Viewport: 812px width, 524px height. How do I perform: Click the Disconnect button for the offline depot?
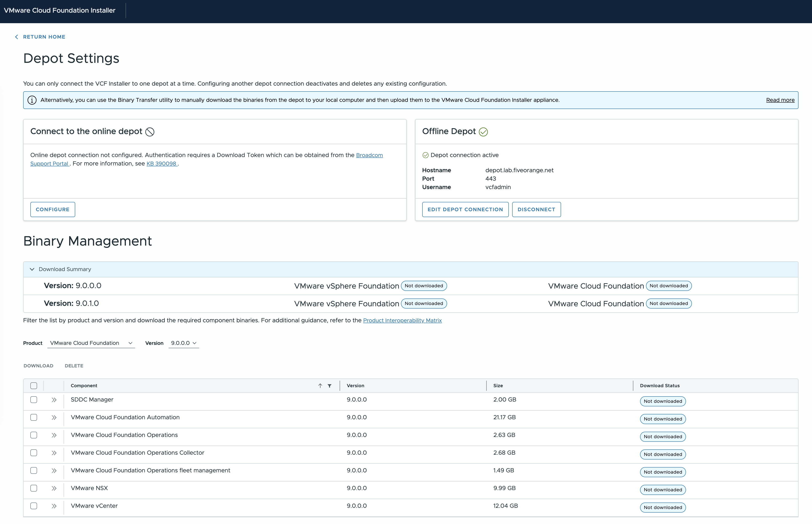(536, 210)
